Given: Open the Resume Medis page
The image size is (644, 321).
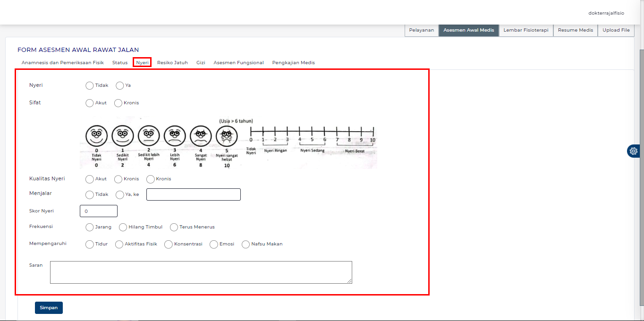Looking at the screenshot, I should click(575, 30).
